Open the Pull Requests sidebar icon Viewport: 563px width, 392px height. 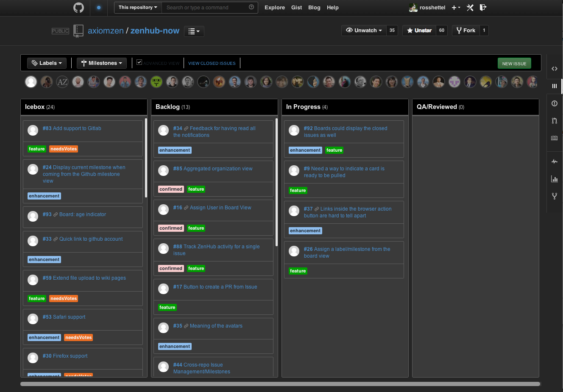tap(555, 121)
